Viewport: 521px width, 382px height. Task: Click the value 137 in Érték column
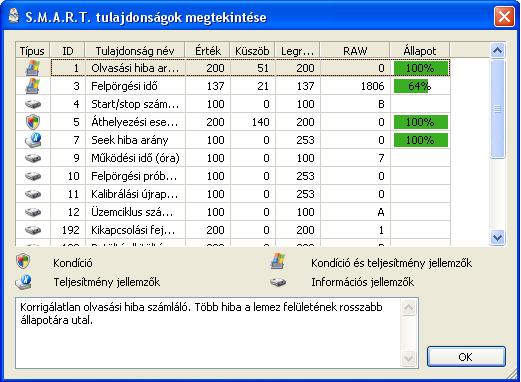[215, 86]
